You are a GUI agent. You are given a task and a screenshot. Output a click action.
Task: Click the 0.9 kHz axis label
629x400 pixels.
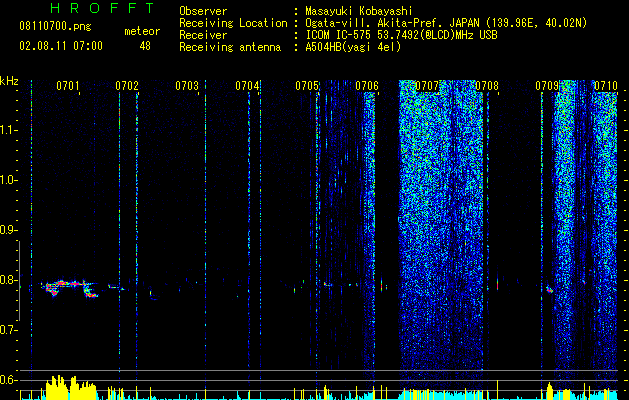[8, 230]
